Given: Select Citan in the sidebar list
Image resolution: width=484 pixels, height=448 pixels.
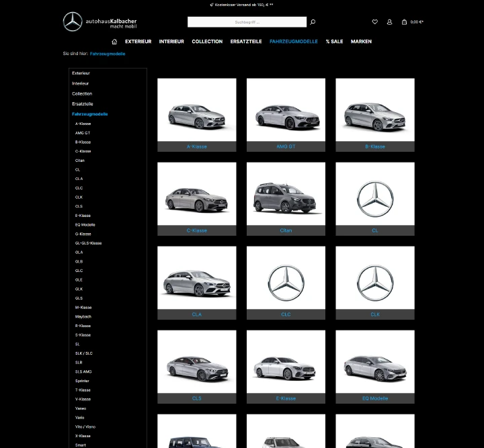Looking at the screenshot, I should [x=79, y=161].
